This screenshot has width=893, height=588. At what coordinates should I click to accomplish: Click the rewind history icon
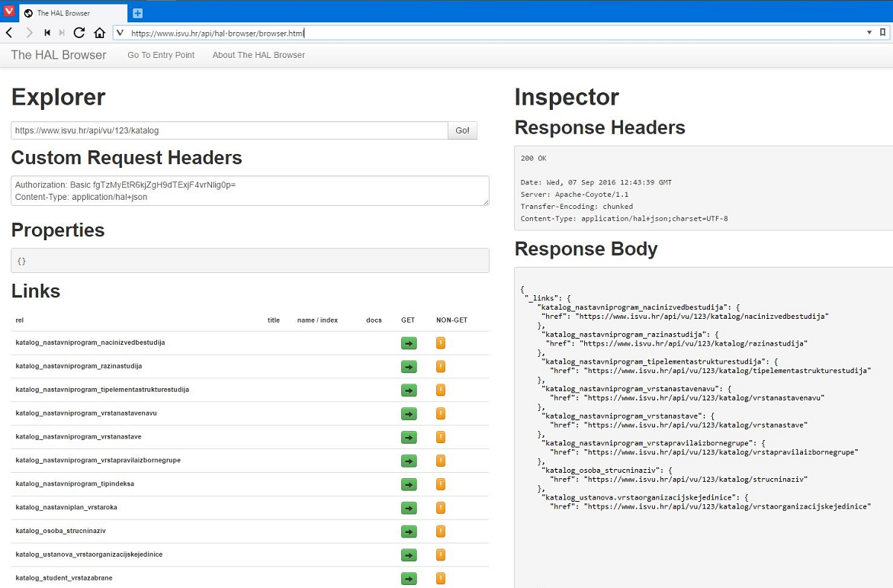[x=47, y=33]
